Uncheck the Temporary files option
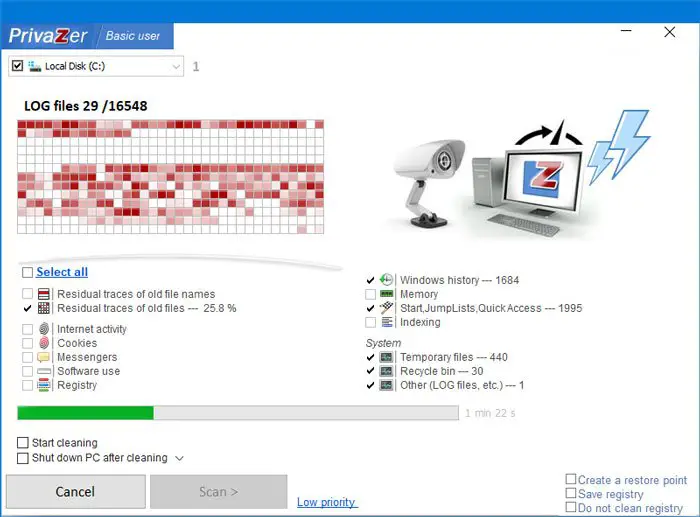Viewport: 700px width, 517px height. pos(370,357)
